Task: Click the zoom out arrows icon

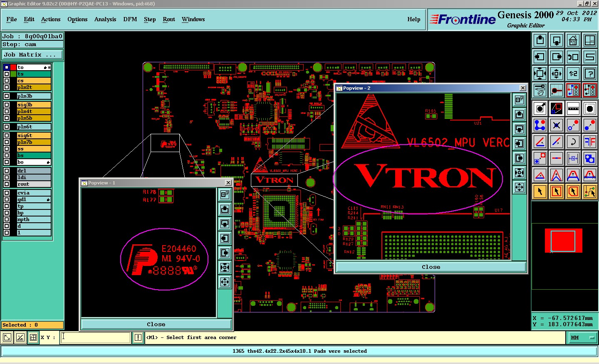Action: click(557, 74)
